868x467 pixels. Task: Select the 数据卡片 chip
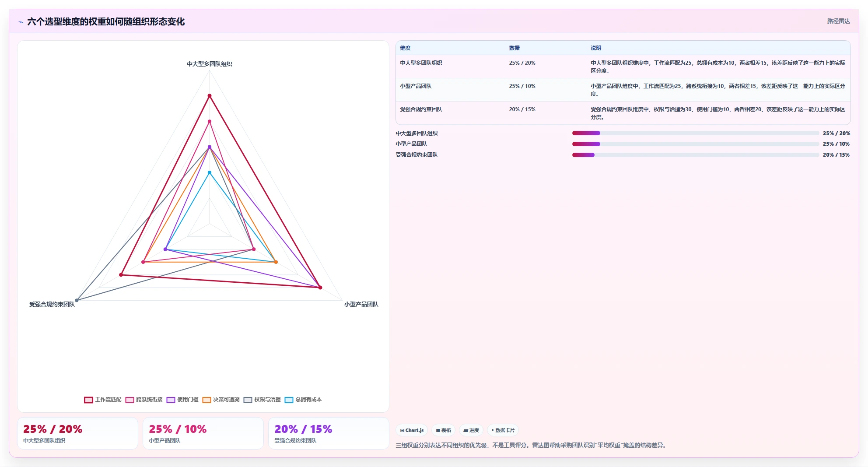pos(503,430)
